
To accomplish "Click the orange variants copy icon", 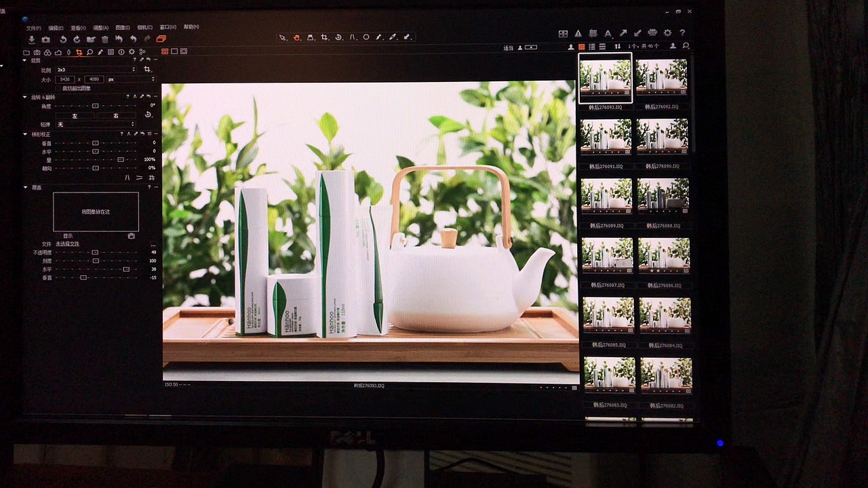I will click(x=161, y=39).
